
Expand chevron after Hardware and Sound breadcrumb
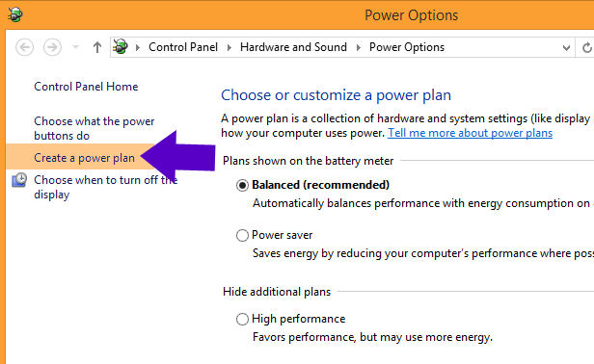(359, 47)
